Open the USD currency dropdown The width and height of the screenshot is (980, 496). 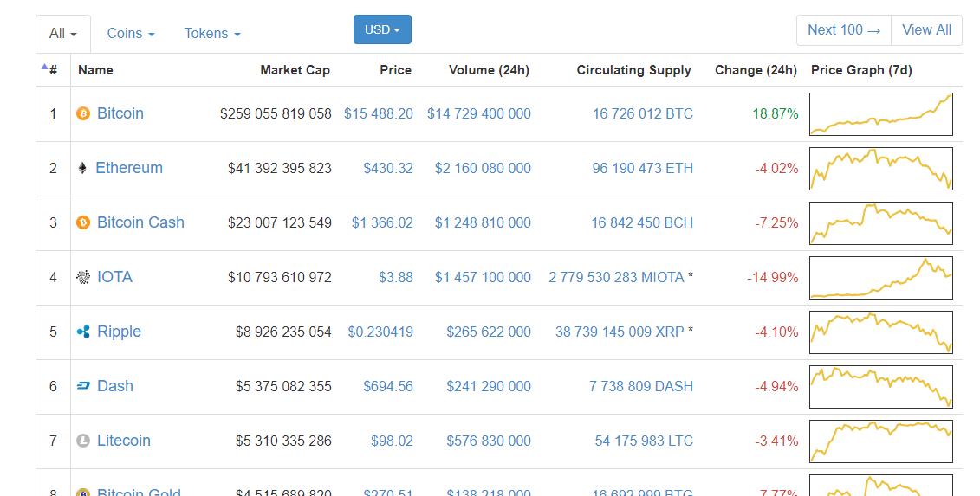pos(382,29)
